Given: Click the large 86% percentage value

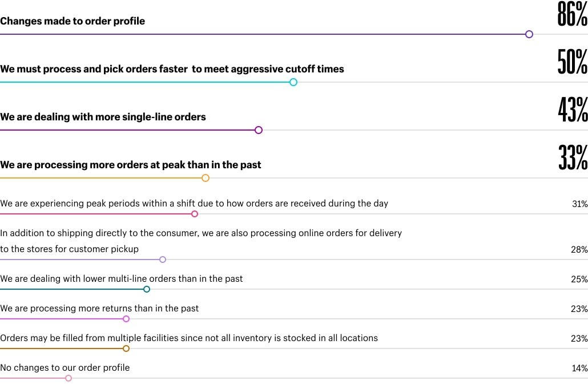Looking at the screenshot, I should point(572,14).
